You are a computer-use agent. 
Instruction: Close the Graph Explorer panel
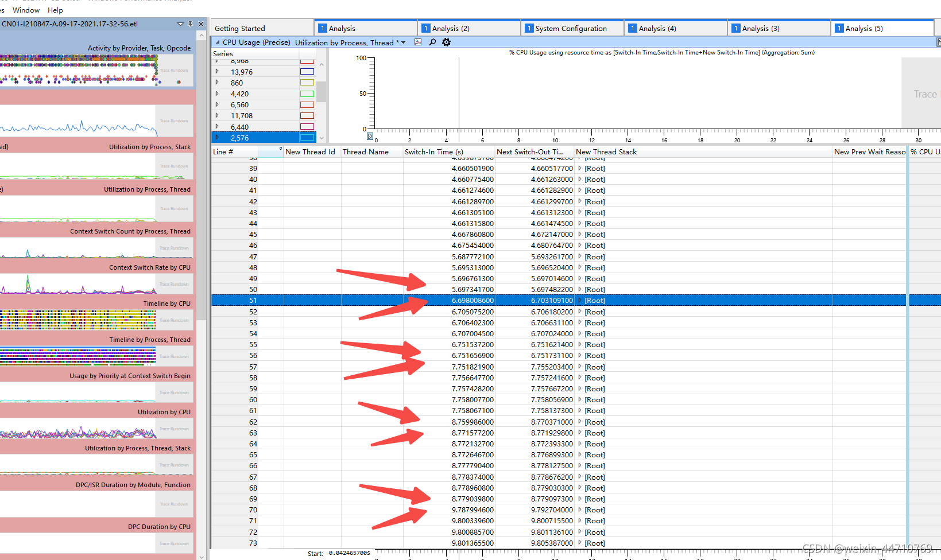201,24
